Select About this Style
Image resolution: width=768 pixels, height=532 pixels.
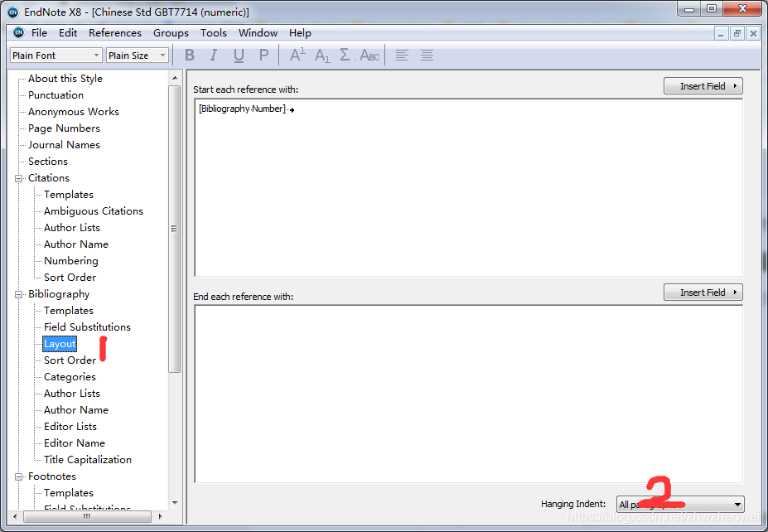click(65, 79)
